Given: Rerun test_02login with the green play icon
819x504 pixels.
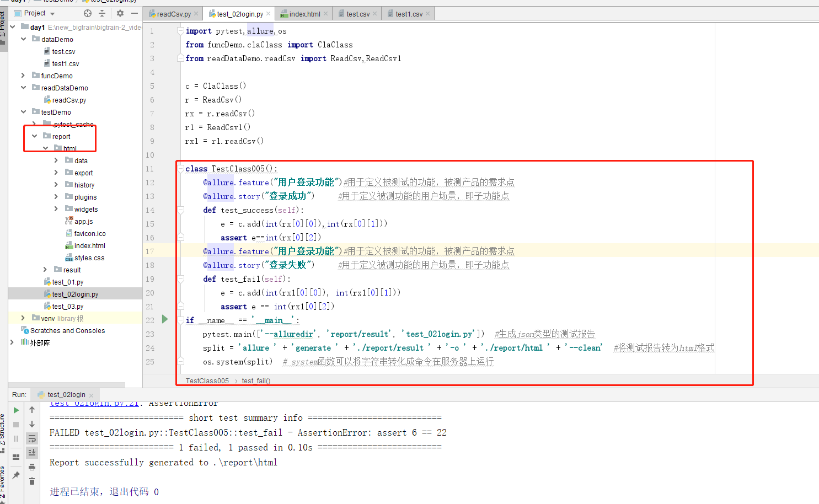Looking at the screenshot, I should click(16, 410).
